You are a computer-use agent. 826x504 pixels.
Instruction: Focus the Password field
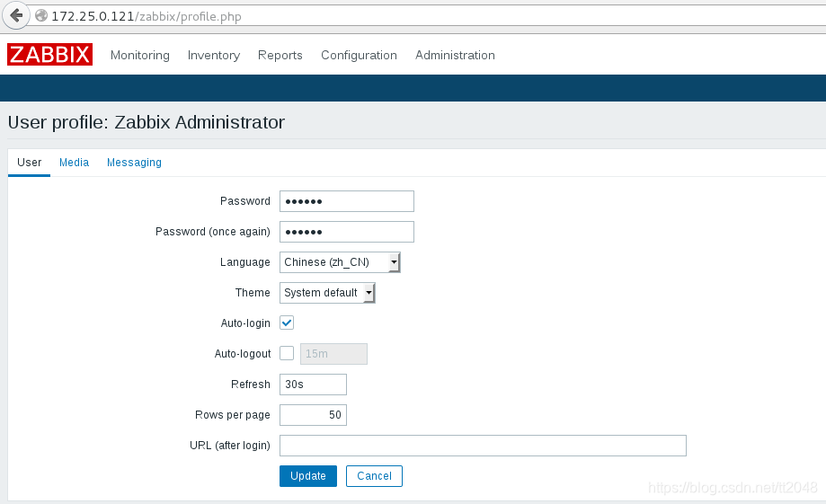[x=347, y=201]
